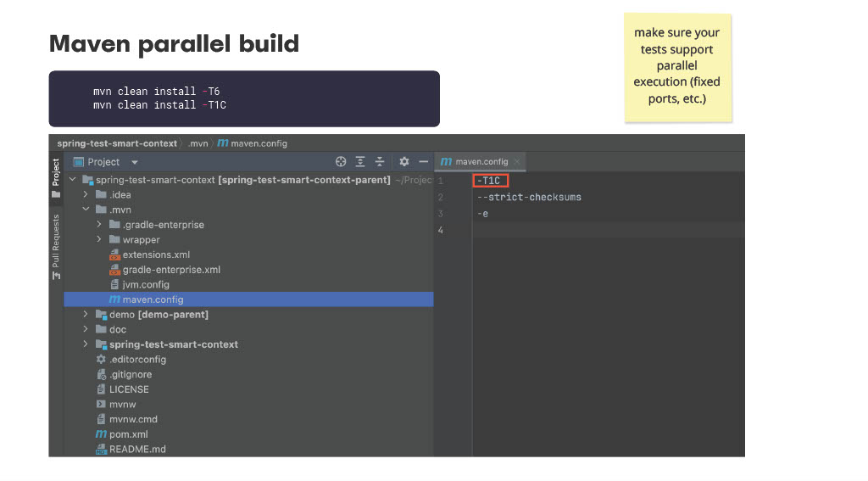Screen dimensions: 868x481
Task: Select the LICENSE file
Action: coord(129,389)
